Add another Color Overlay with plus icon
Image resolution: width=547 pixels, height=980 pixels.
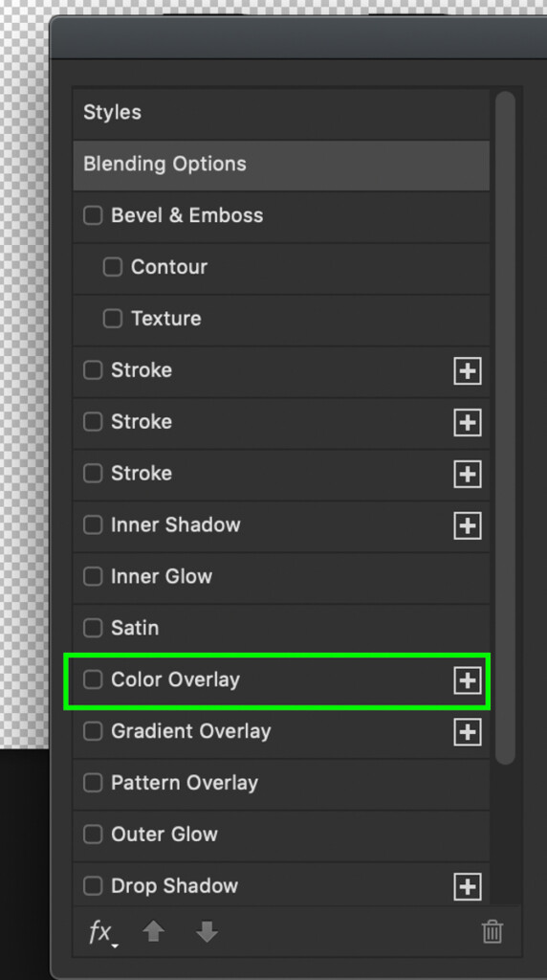[467, 680]
